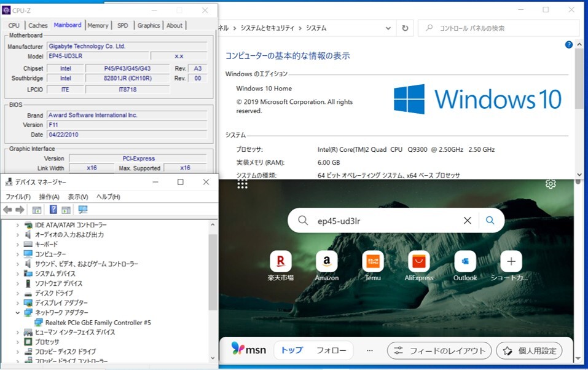Click the 楽天市場 shortcut icon
Screen dimensions: 588x370
point(281,261)
